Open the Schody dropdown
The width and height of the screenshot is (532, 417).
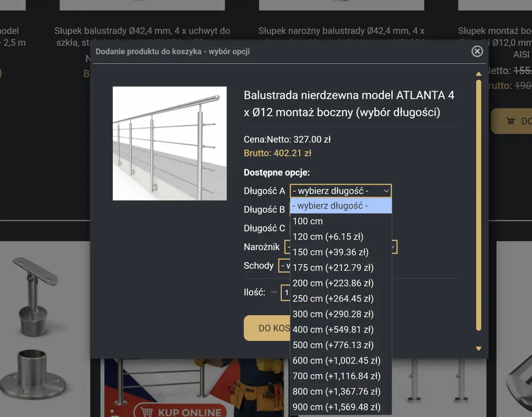pyautogui.click(x=284, y=265)
